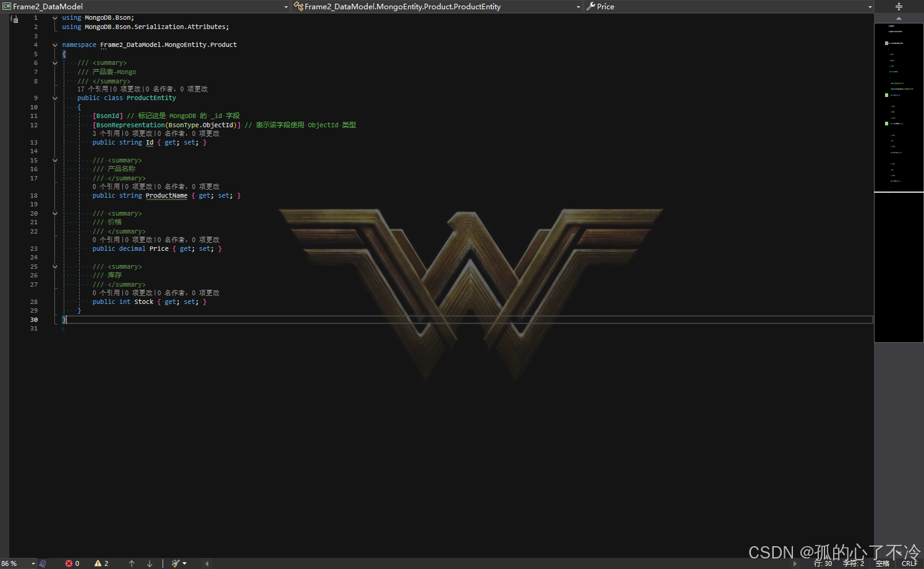The image size is (924, 569).
Task: Click the '0 个引用' CodeLens above Price
Action: pos(106,240)
